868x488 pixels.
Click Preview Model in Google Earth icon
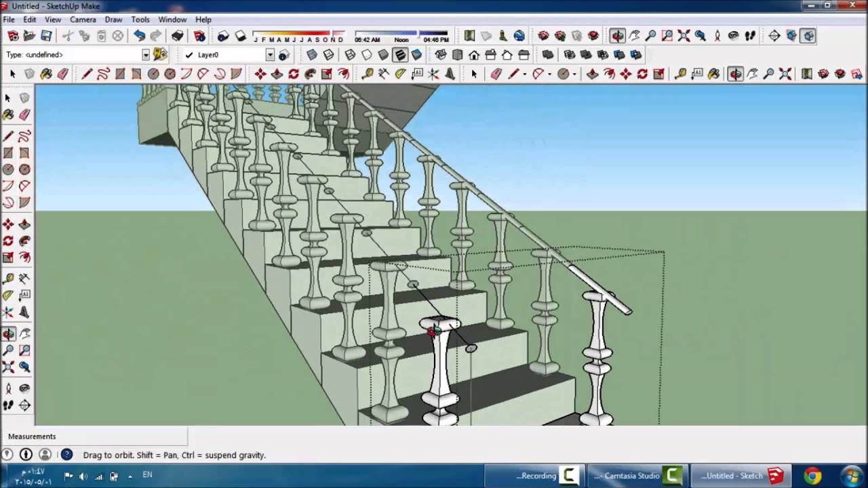click(x=519, y=36)
